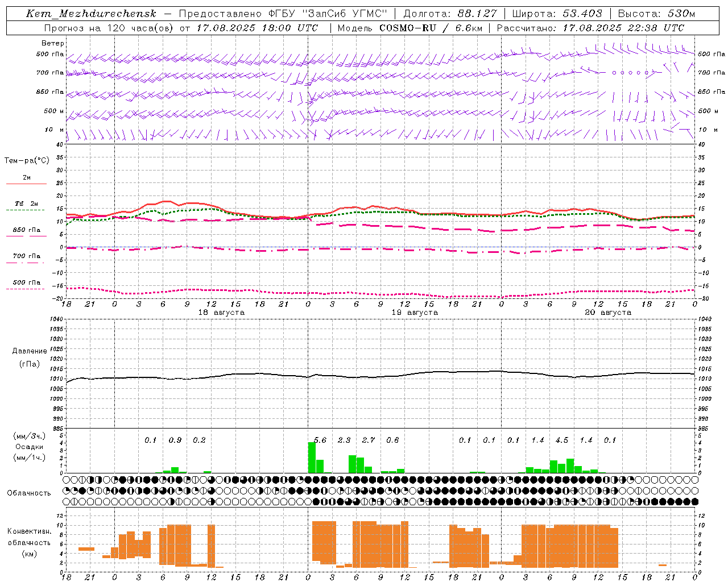Select the "Прогноз на 120 часа(ов)" text
This screenshot has height=582, width=728.
tap(109, 28)
